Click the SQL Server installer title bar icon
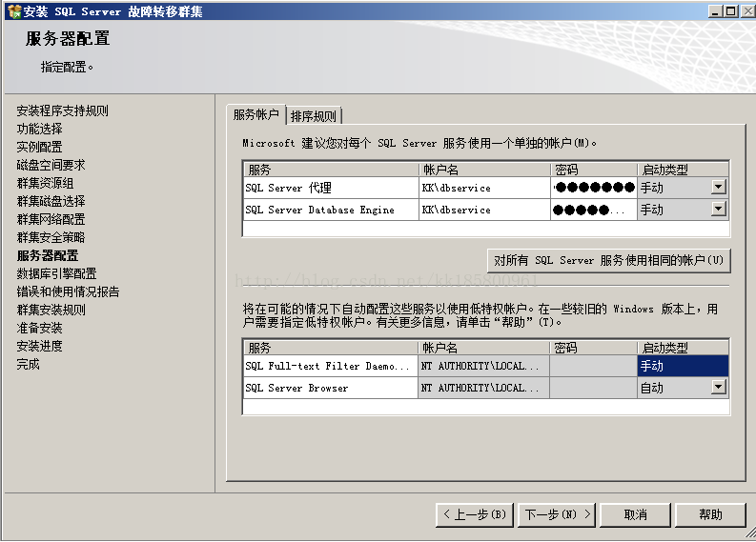 [x=14, y=11]
